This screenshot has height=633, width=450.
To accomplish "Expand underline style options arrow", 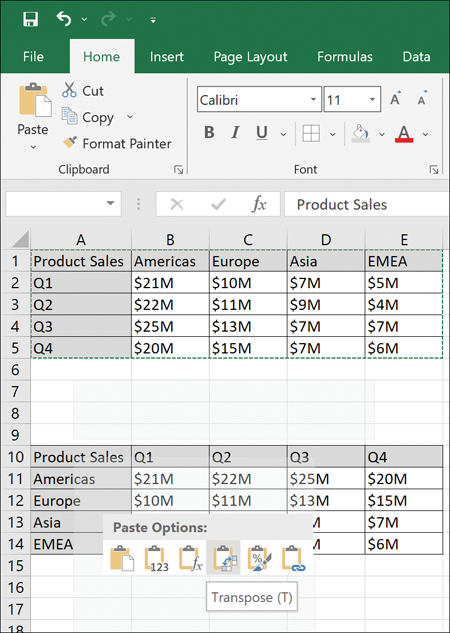I will tap(283, 134).
